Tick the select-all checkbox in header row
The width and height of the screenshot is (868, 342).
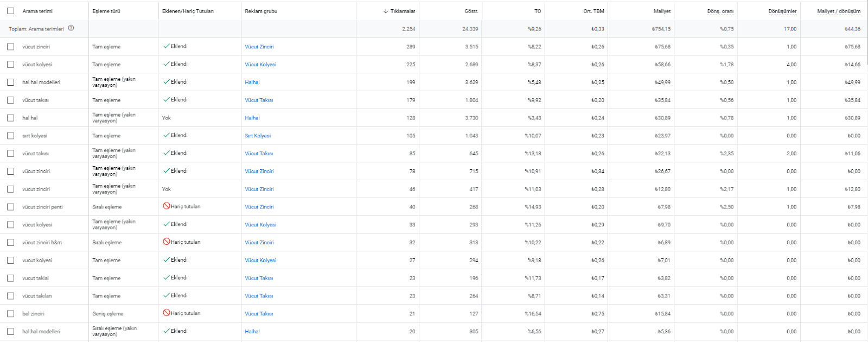[10, 11]
